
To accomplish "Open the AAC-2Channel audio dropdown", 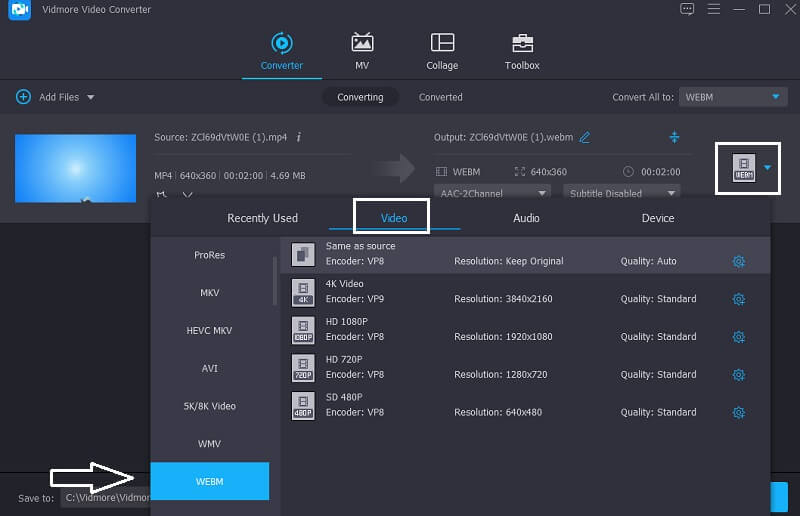I will pyautogui.click(x=492, y=193).
